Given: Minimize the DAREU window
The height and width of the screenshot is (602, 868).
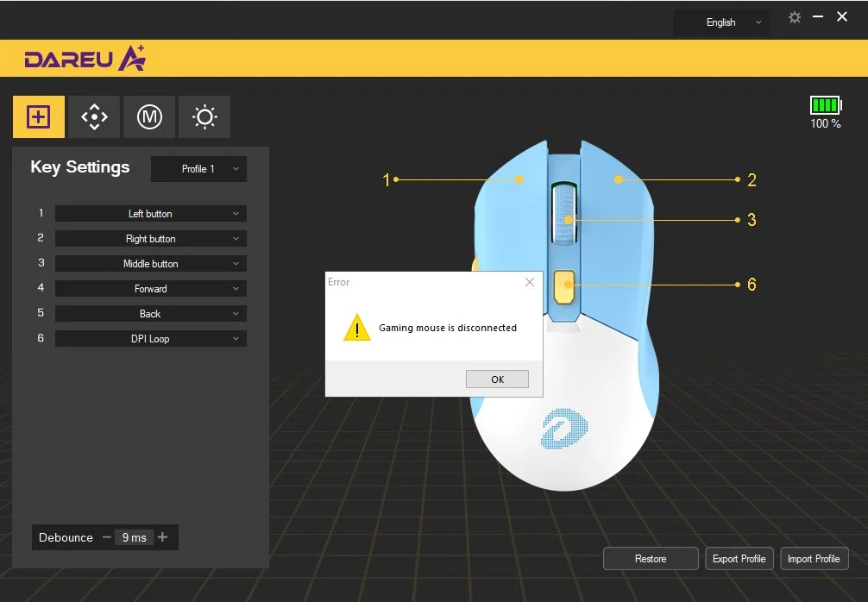Looking at the screenshot, I should coord(818,17).
